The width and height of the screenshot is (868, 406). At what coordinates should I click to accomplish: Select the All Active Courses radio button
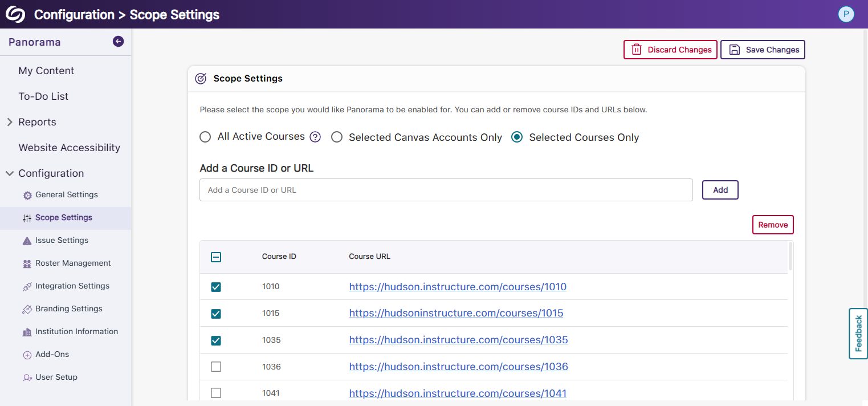click(205, 137)
